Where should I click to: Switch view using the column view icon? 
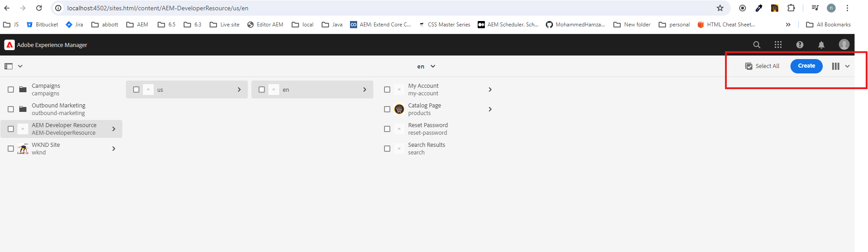click(x=836, y=66)
